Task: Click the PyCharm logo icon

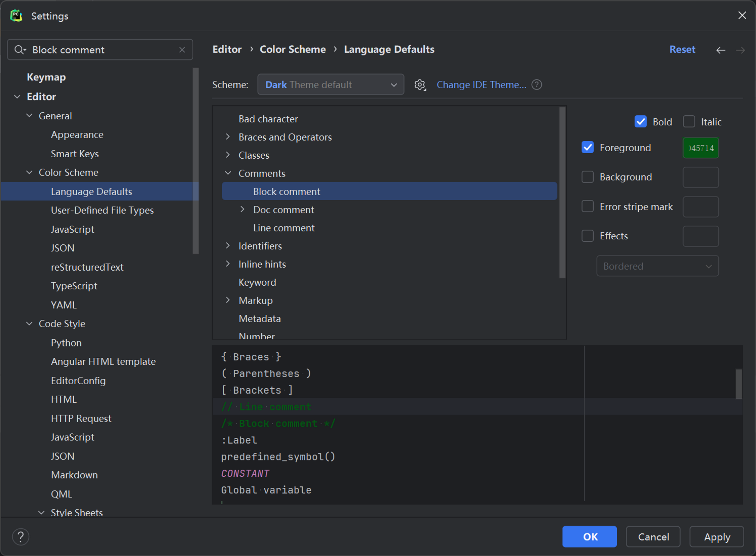Action: pyautogui.click(x=16, y=16)
